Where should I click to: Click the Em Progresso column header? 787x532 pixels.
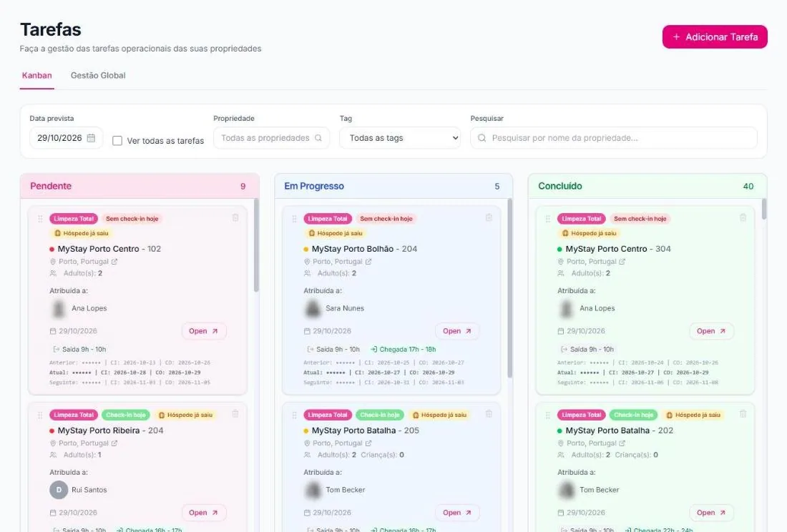pos(393,186)
